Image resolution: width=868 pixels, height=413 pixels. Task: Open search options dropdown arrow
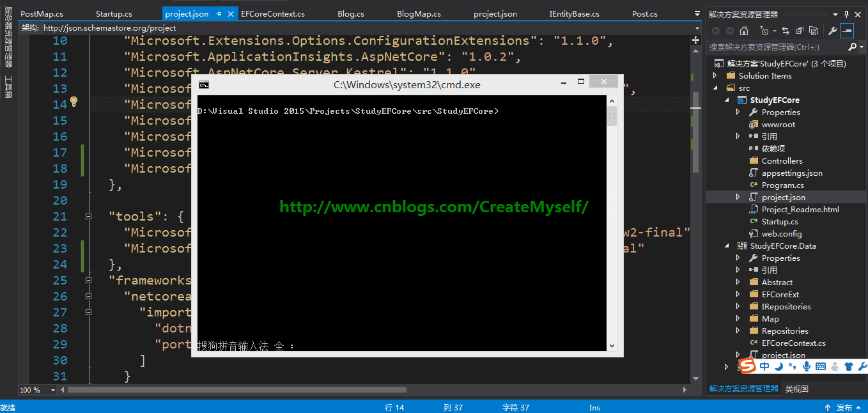pos(861,47)
